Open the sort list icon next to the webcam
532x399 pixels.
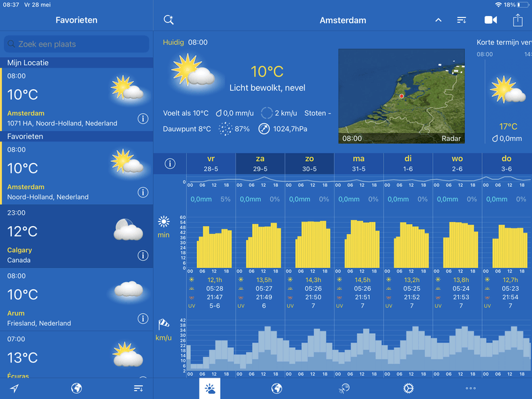pyautogui.click(x=462, y=20)
